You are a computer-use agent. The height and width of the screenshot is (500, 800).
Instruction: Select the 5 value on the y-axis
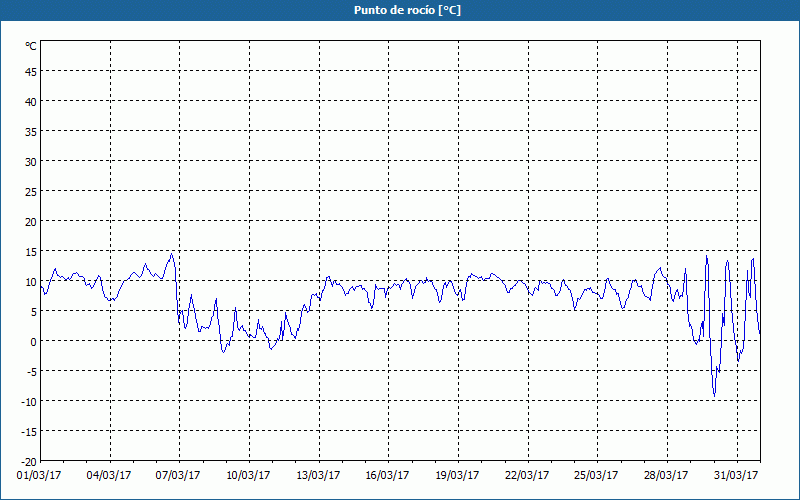click(x=34, y=312)
